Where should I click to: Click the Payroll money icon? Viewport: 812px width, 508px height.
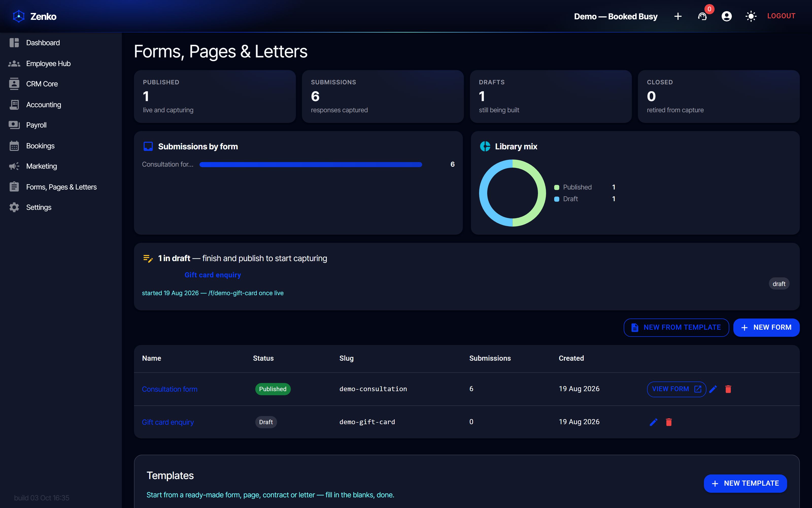click(14, 125)
